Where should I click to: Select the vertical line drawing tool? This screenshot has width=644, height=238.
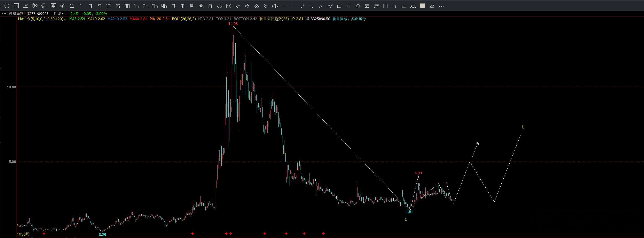[293, 6]
